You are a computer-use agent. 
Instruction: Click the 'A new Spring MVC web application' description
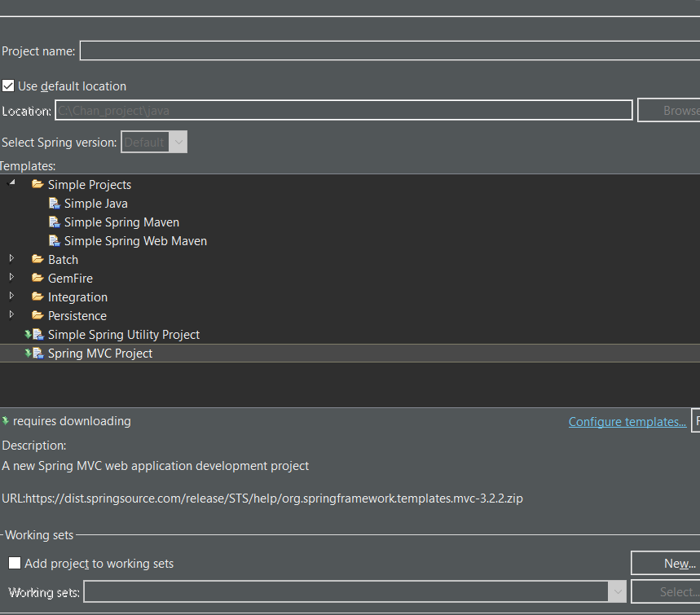(x=156, y=466)
